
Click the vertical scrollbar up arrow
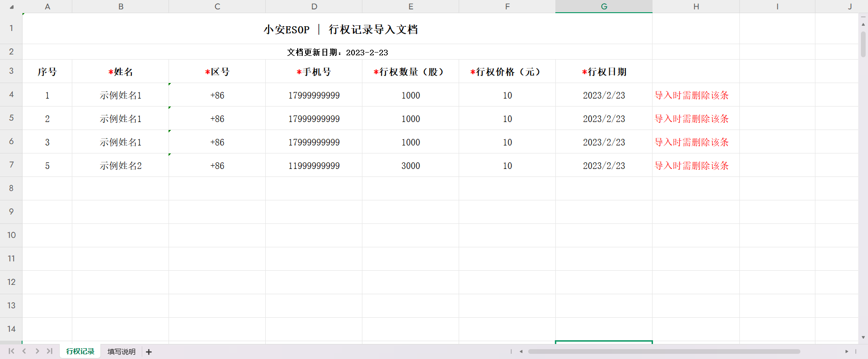[x=863, y=24]
